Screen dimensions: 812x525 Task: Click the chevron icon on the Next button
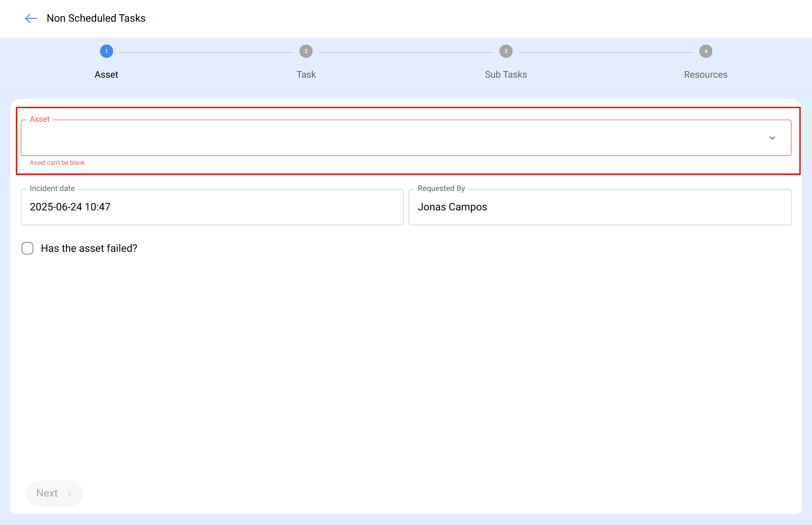coord(69,493)
